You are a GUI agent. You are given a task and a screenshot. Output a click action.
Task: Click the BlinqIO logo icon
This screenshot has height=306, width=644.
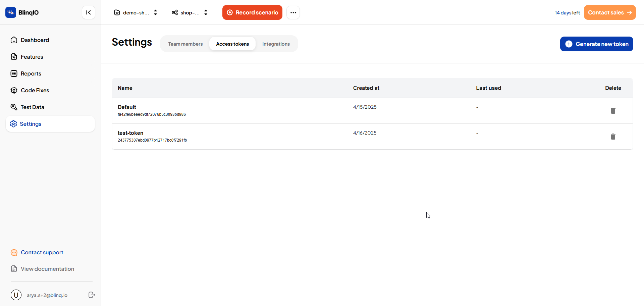click(x=11, y=12)
